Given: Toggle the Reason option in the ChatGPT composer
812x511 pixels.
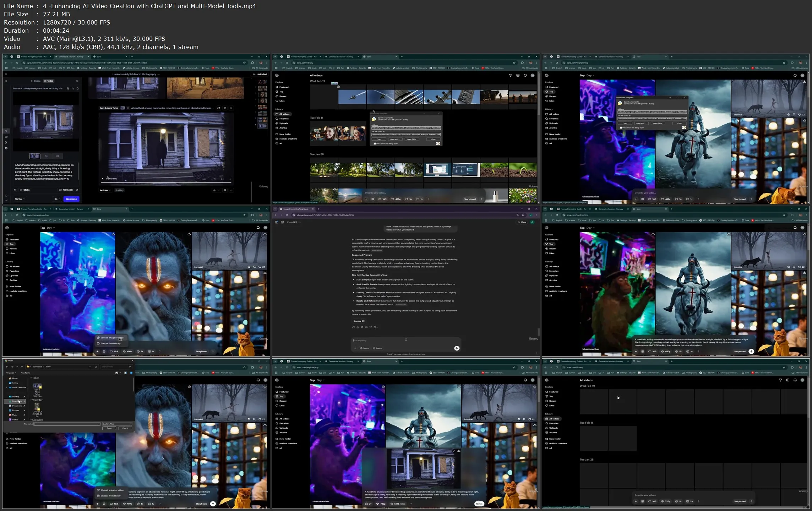Looking at the screenshot, I should coord(377,348).
